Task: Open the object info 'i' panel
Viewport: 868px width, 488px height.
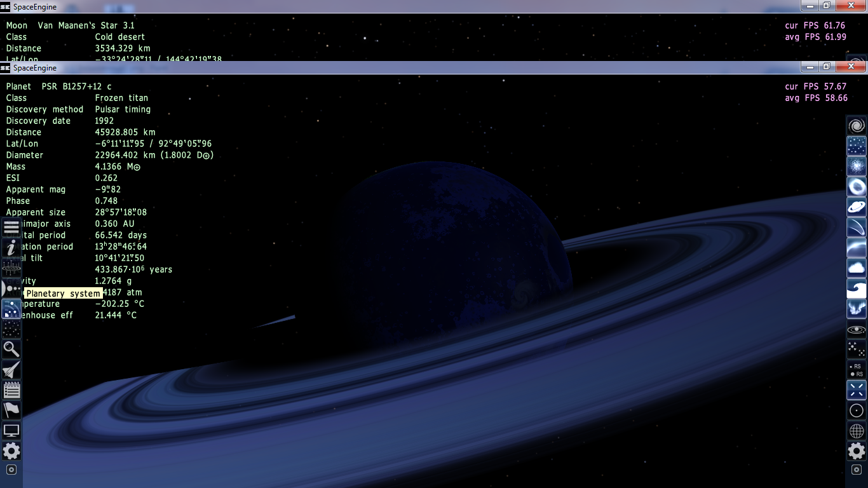Action: [11, 247]
